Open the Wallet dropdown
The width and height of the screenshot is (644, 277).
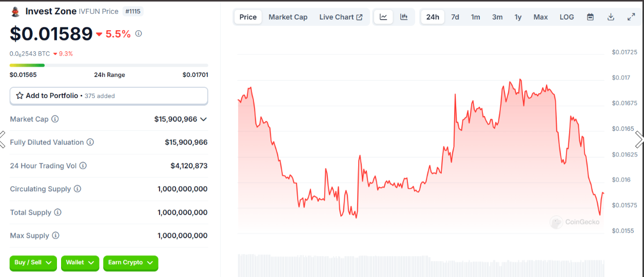[x=80, y=263]
